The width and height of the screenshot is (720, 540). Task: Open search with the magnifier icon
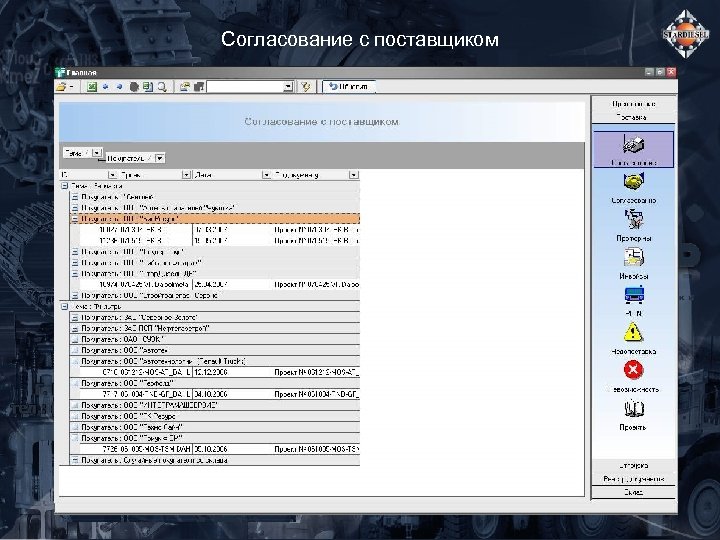(162, 86)
